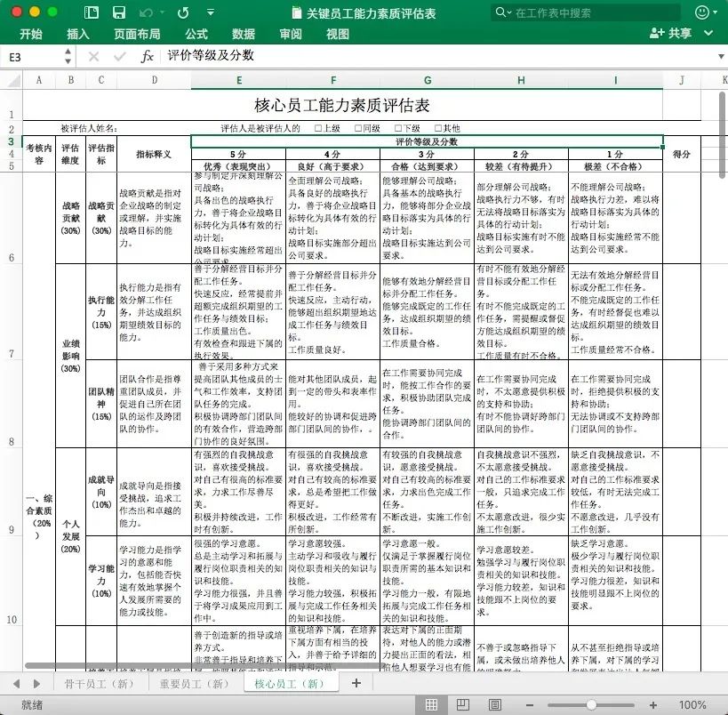Viewport: 728px width, 715px height.
Task: Click the 在工作表中搜索 search field
Action: click(587, 12)
